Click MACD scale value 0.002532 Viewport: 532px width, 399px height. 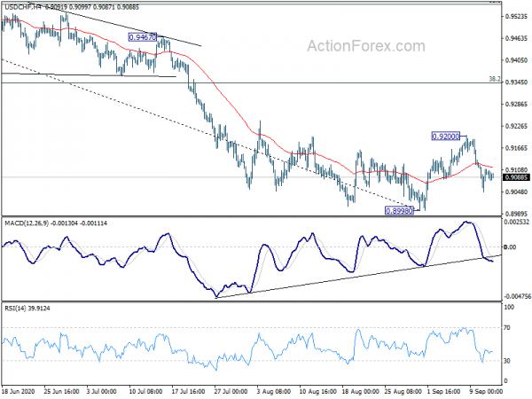tap(517, 223)
